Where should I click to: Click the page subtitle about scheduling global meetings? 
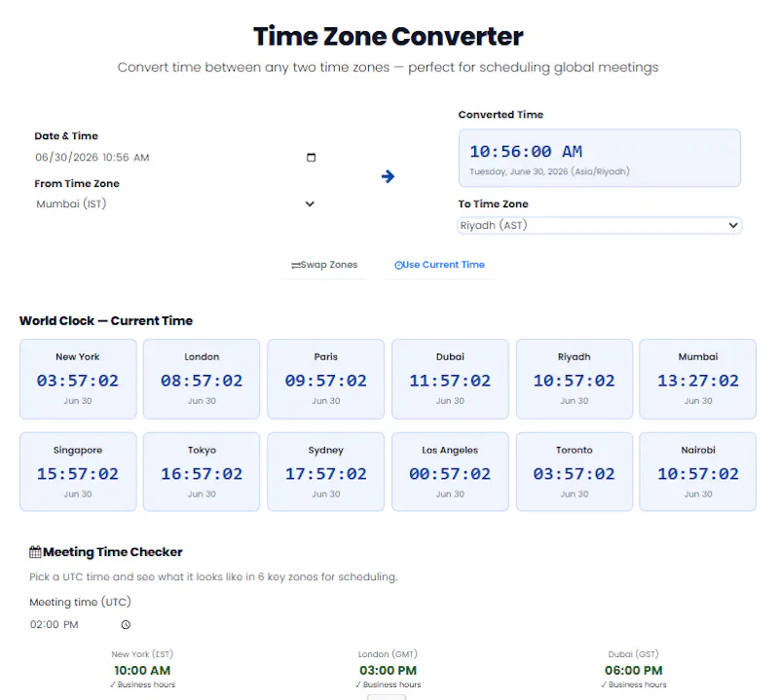[388, 67]
